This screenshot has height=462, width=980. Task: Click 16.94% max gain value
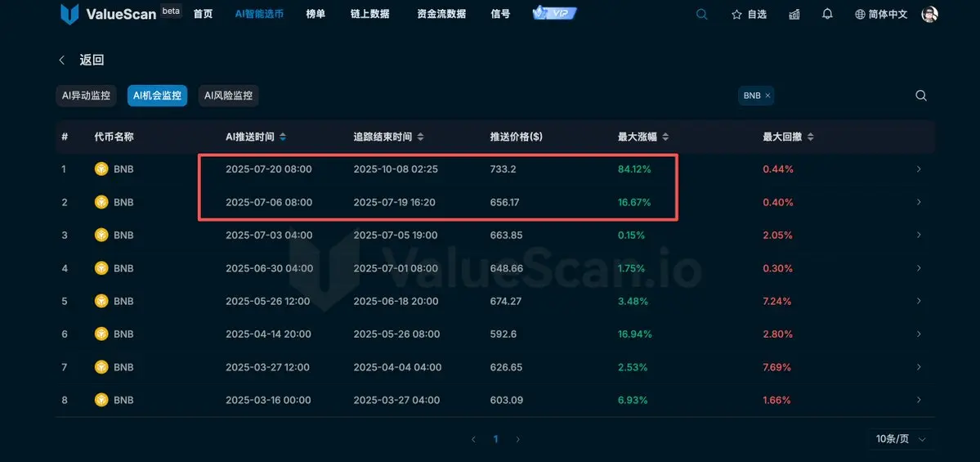click(x=634, y=334)
